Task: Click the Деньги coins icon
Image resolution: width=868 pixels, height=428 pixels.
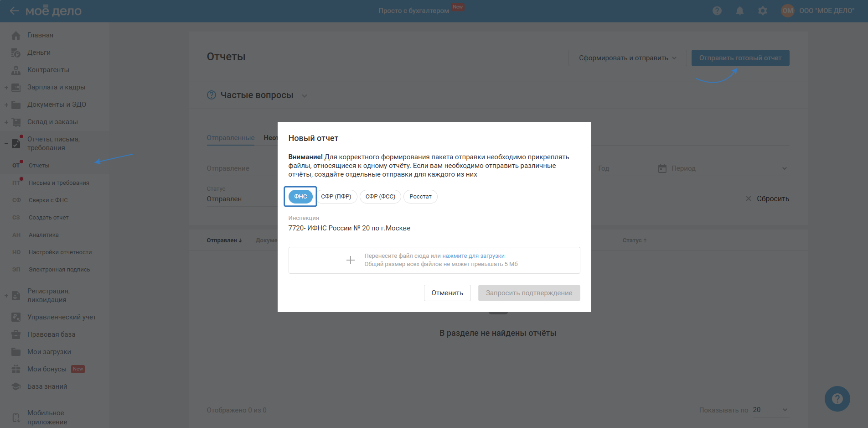Action: (16, 52)
